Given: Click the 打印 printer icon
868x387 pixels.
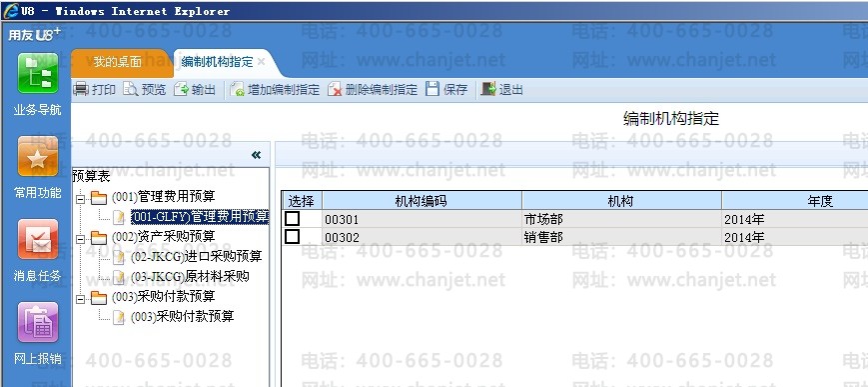Looking at the screenshot, I should 81,89.
